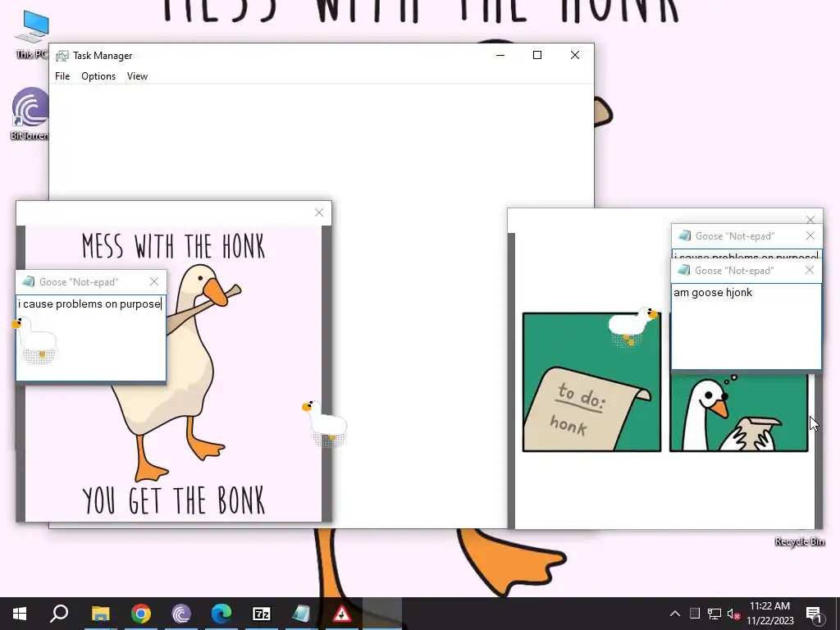840x630 pixels.
Task: Click the muted volume tray icon
Action: (734, 614)
